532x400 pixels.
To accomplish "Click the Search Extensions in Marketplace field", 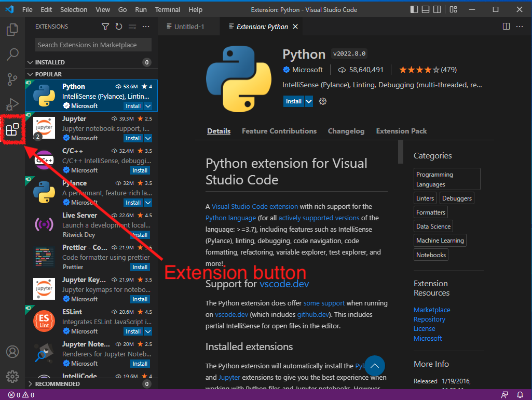I will pyautogui.click(x=92, y=45).
